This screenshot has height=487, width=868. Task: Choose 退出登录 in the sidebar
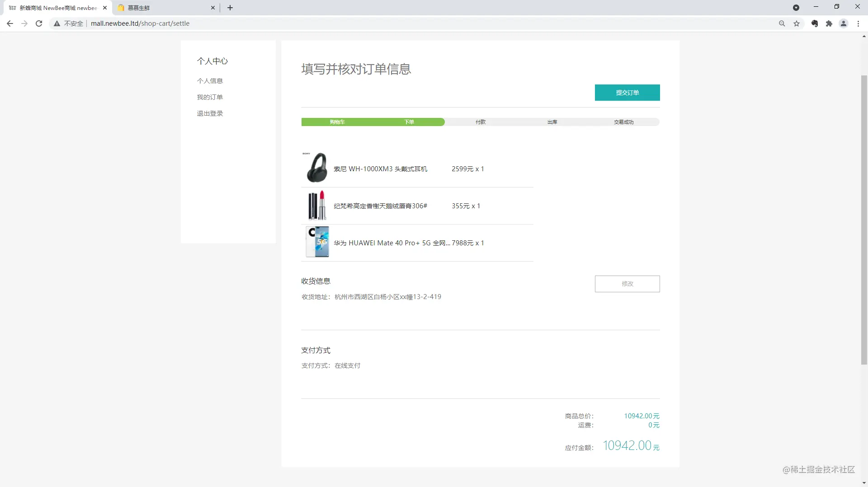click(210, 113)
